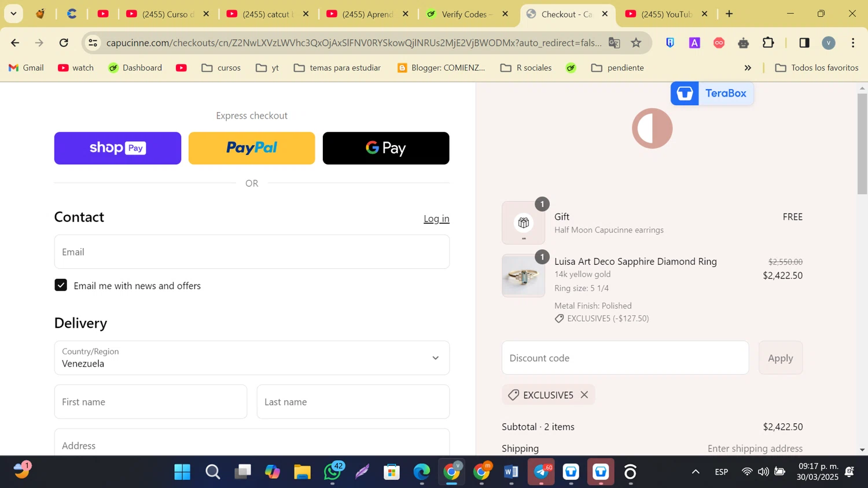Open the Gift item thumbnail
This screenshot has width=868, height=488.
pos(524,223)
